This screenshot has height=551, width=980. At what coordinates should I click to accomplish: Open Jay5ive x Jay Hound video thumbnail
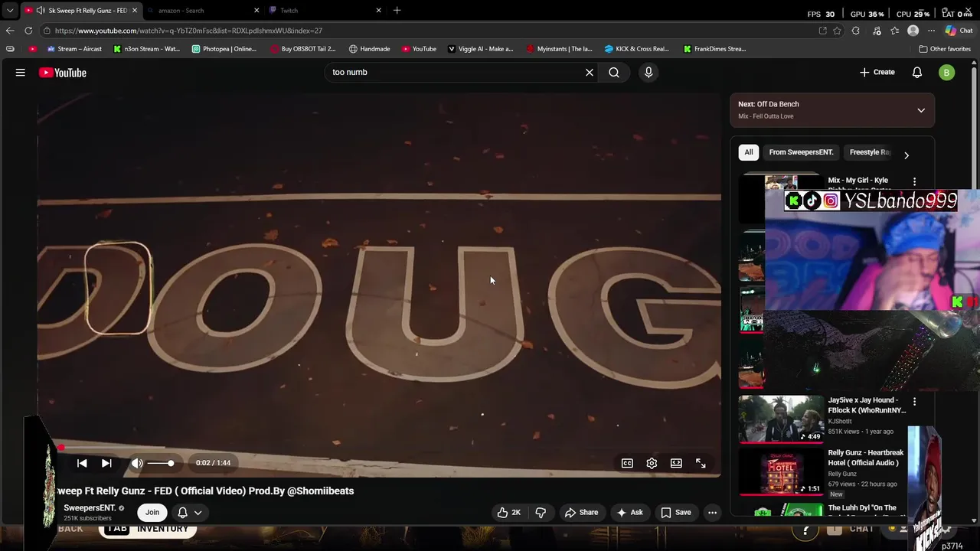(x=781, y=419)
